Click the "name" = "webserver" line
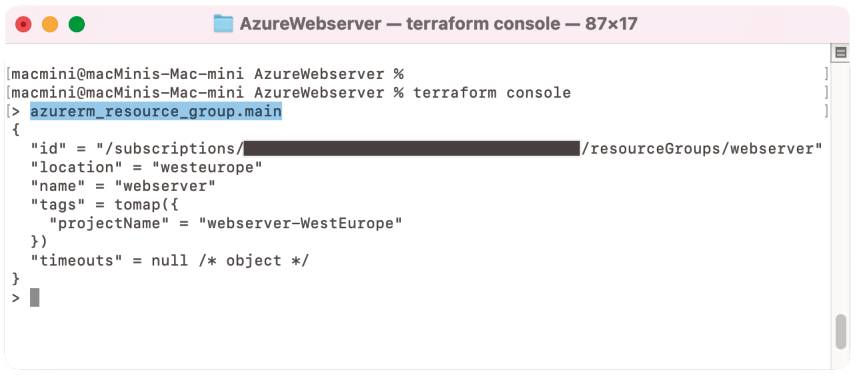Screen dimensions: 857x377 (x=124, y=186)
